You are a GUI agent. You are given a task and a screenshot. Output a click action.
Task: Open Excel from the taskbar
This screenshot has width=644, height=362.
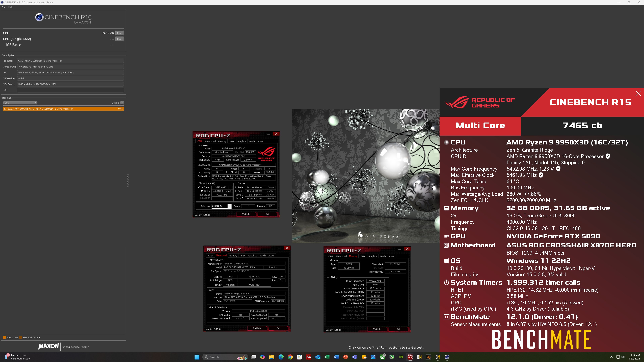(327, 357)
